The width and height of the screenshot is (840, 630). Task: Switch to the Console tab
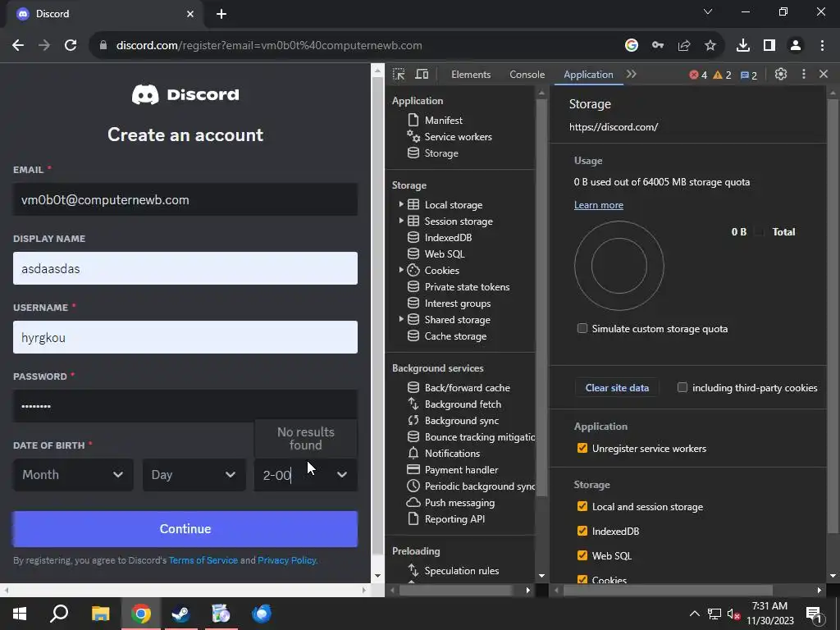click(x=527, y=75)
